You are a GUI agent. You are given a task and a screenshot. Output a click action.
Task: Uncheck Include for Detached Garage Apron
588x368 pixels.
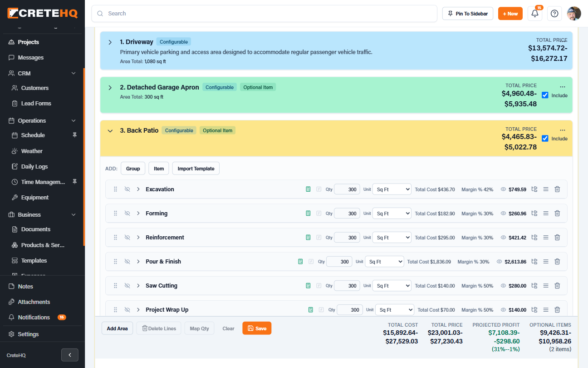(545, 95)
